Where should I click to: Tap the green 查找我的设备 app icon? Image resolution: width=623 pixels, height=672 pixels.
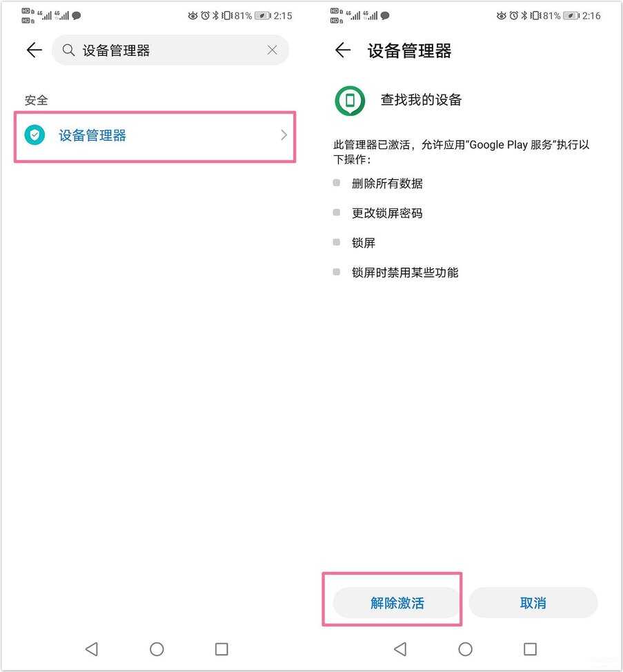pos(350,101)
